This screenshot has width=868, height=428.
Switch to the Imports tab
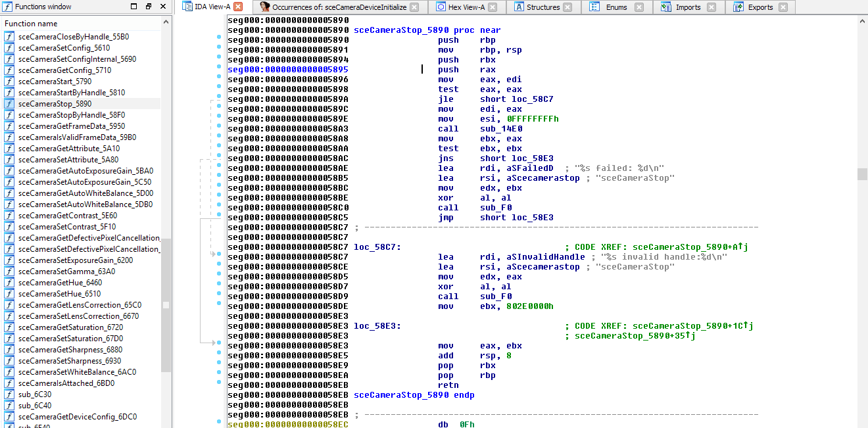pyautogui.click(x=688, y=7)
